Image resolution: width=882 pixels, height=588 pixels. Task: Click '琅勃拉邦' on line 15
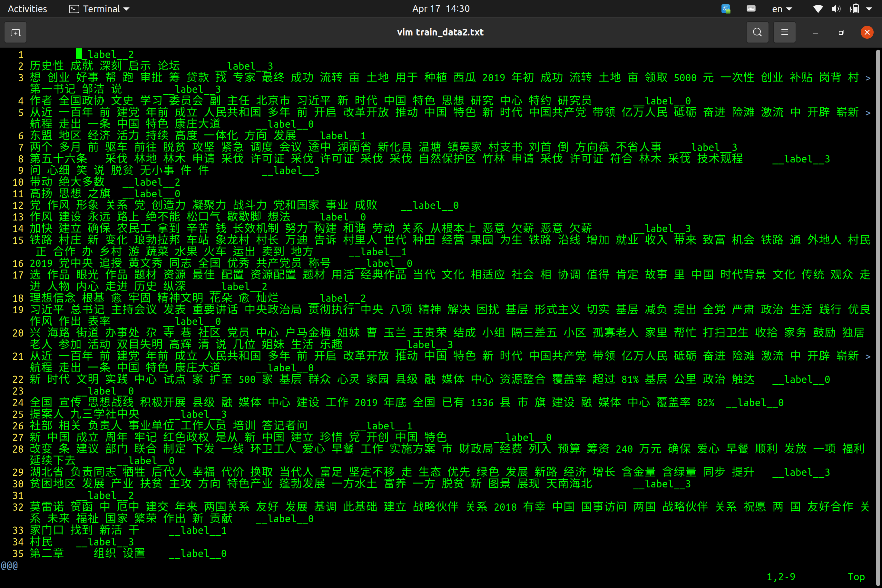point(157,240)
